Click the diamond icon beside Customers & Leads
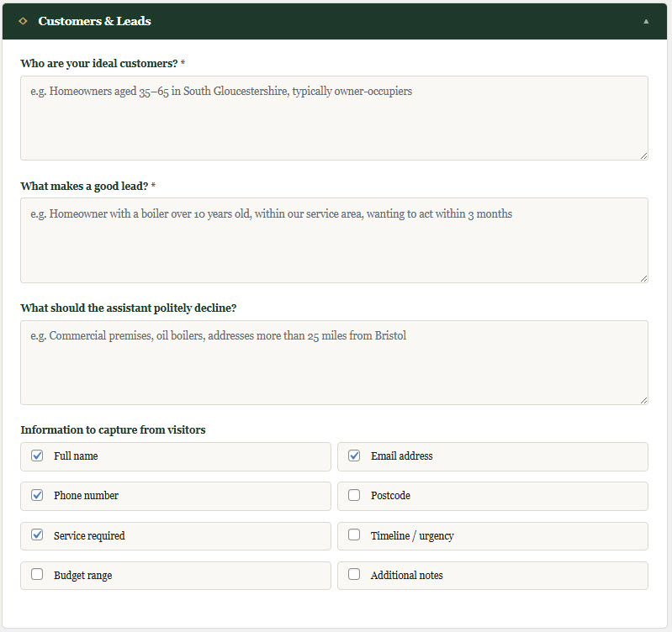 pos(23,21)
